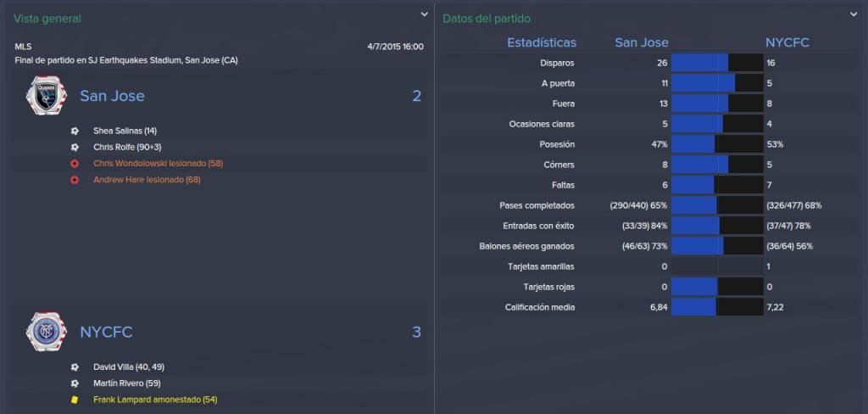Viewport: 868px width, 414px height.
Task: Click the San Jose Earthquakes club badge
Action: (x=47, y=96)
